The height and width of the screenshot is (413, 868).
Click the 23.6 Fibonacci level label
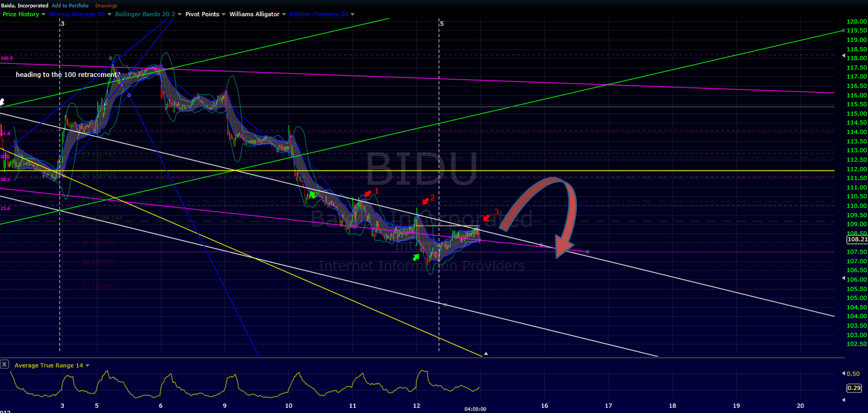[5, 208]
